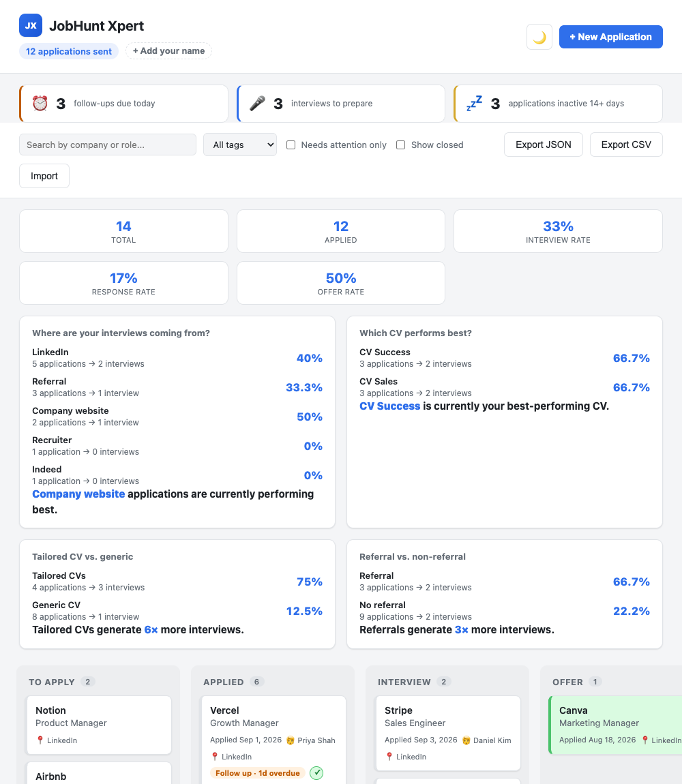Click the Generic CV 12.5% value
The image size is (682, 784).
click(304, 611)
